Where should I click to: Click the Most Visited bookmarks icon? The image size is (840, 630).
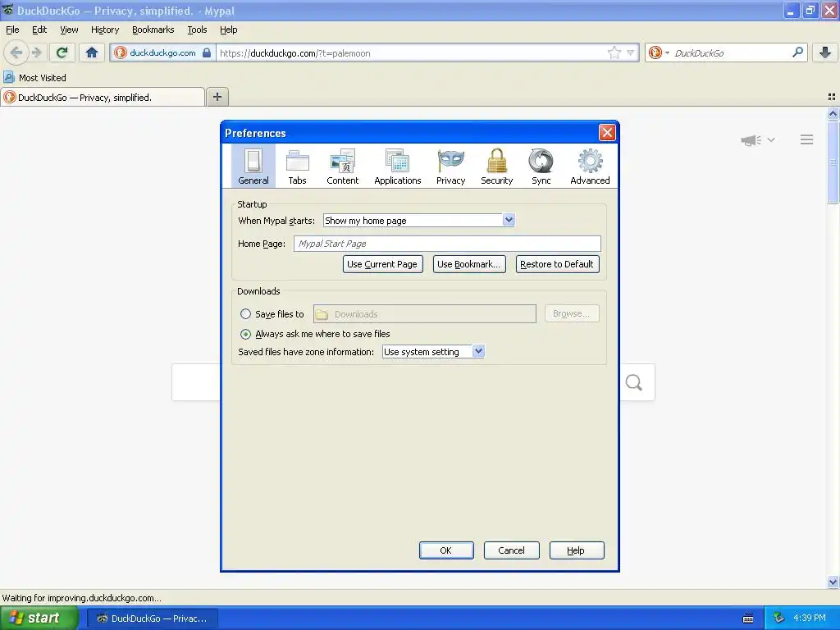click(x=8, y=78)
